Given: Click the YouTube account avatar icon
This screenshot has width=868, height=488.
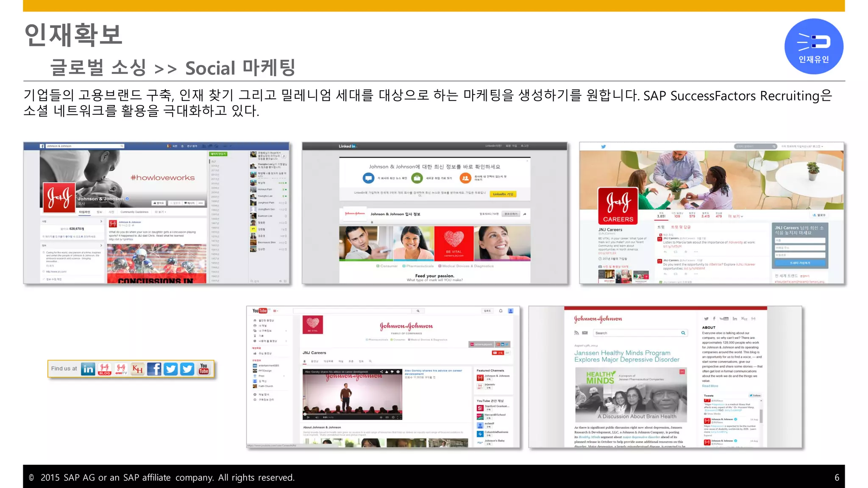Looking at the screenshot, I should click(511, 311).
